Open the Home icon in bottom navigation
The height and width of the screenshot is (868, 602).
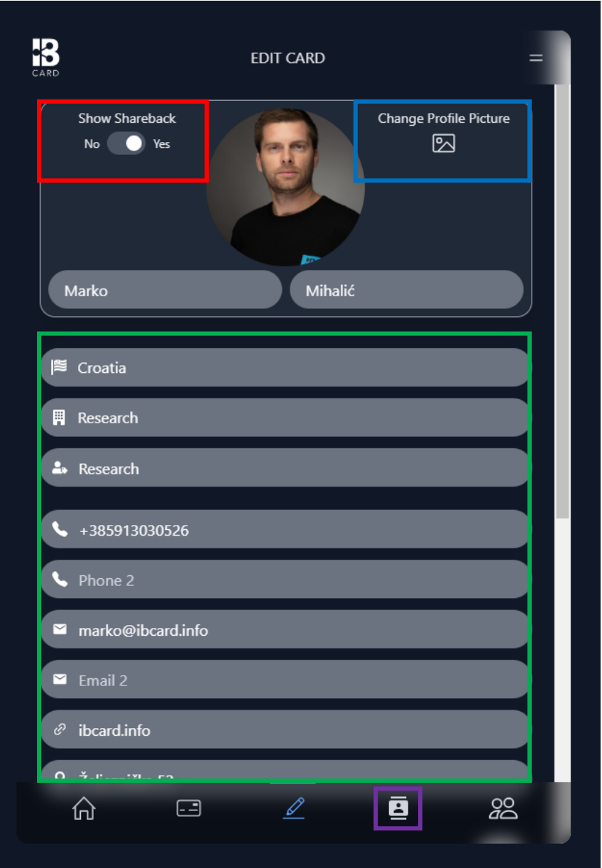tap(84, 808)
